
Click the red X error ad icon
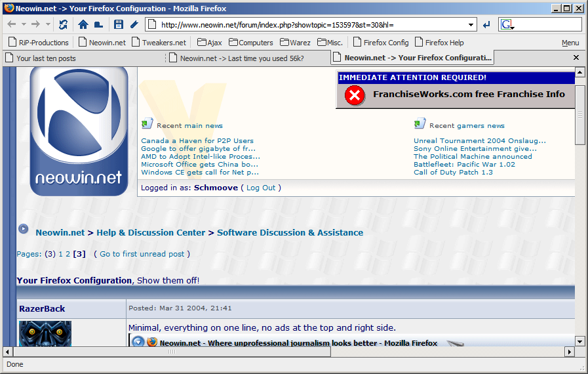pos(355,95)
